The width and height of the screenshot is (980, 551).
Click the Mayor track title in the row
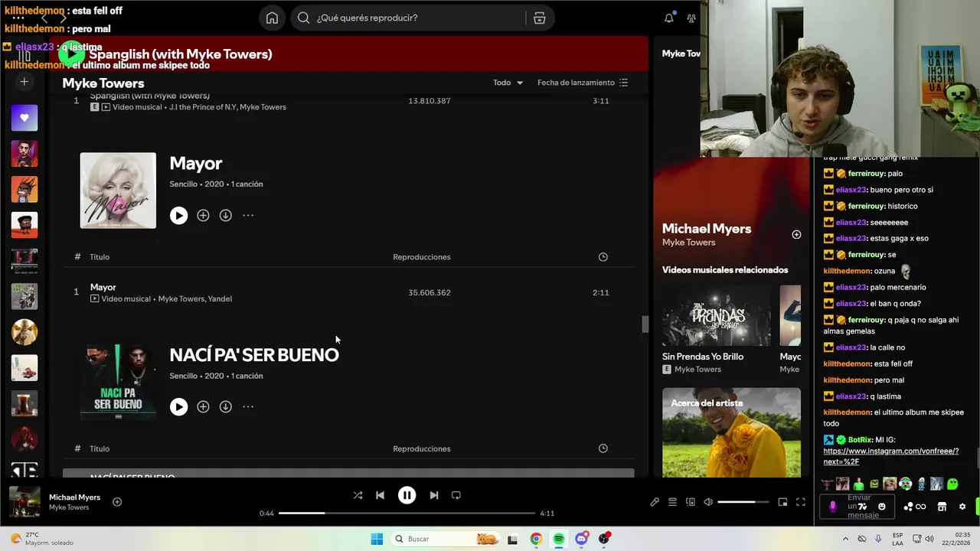[x=103, y=287]
